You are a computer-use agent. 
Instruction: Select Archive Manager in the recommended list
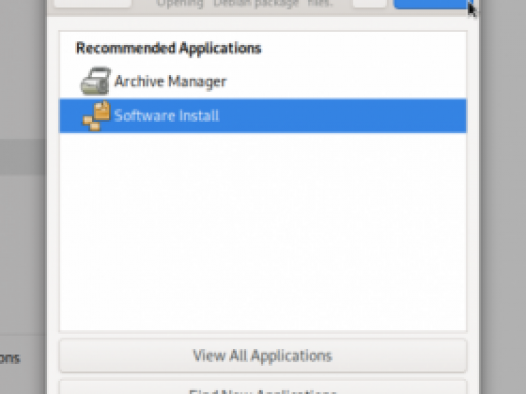pos(263,81)
